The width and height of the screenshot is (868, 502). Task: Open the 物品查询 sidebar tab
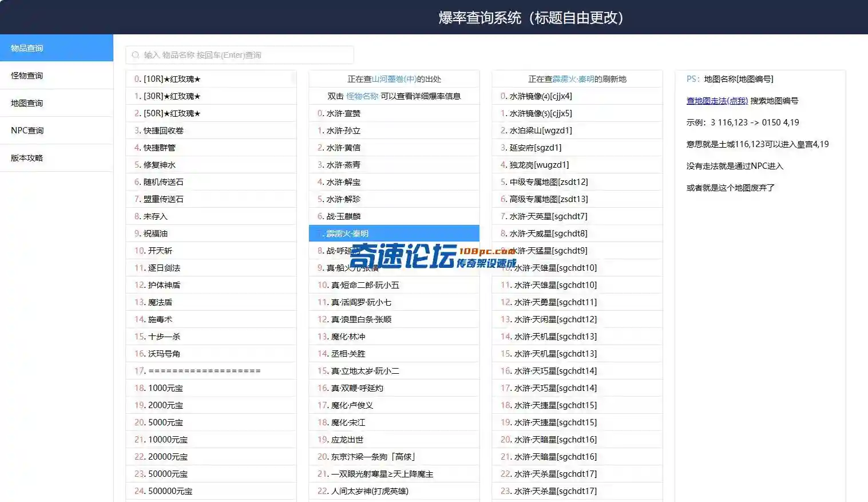(x=57, y=48)
